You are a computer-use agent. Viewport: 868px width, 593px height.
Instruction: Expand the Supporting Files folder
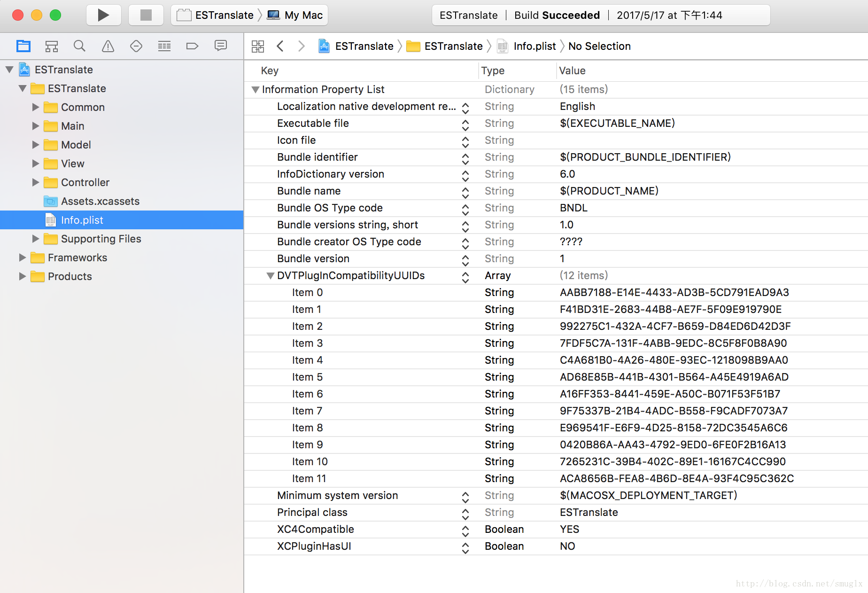[x=36, y=239]
